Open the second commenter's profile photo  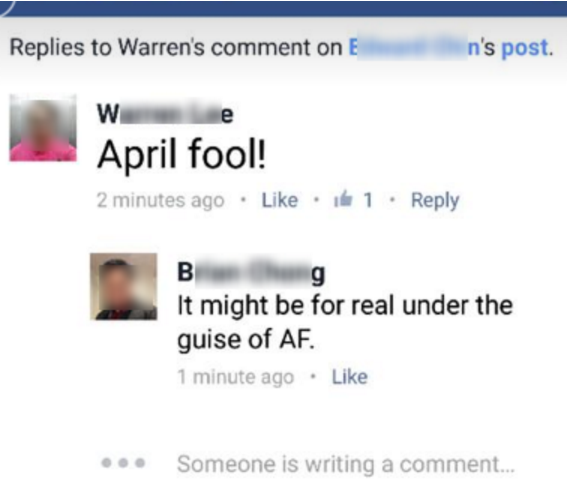123,287
